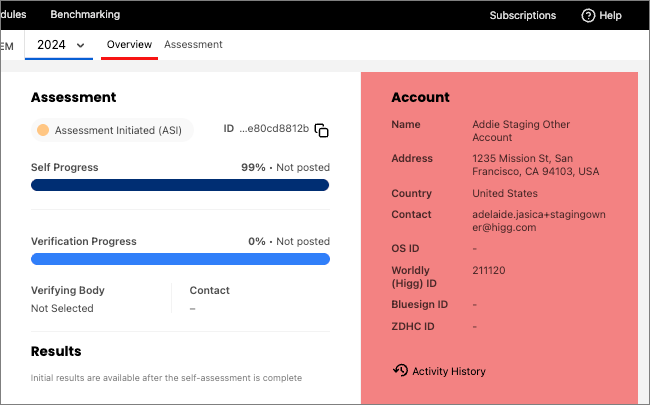Switch to the Overview tab
The image size is (650, 405).
(x=129, y=44)
